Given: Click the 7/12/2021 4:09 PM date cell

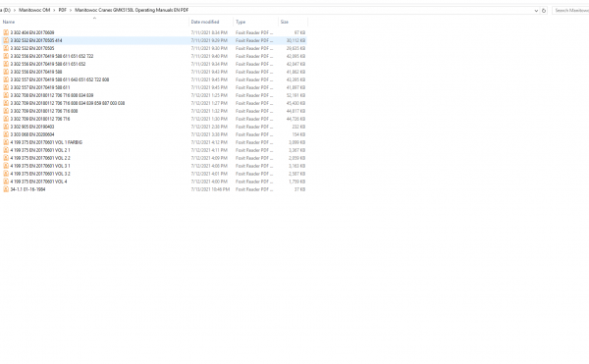Looking at the screenshot, I should point(209,158).
